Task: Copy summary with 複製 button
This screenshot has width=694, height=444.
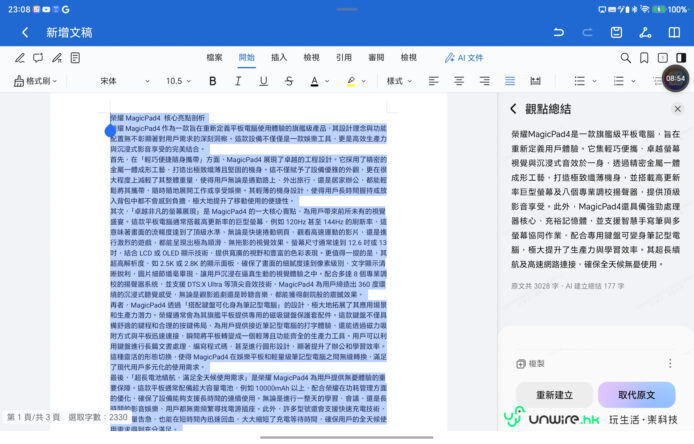Action: 530,364
